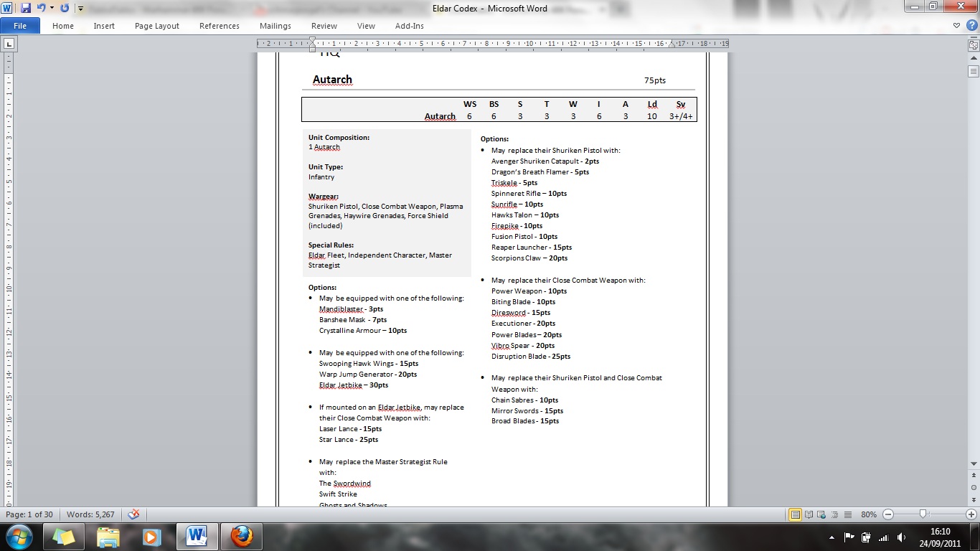The image size is (980, 551).
Task: Toggle the ruler with View Ruler button
Action: pyautogui.click(x=974, y=44)
